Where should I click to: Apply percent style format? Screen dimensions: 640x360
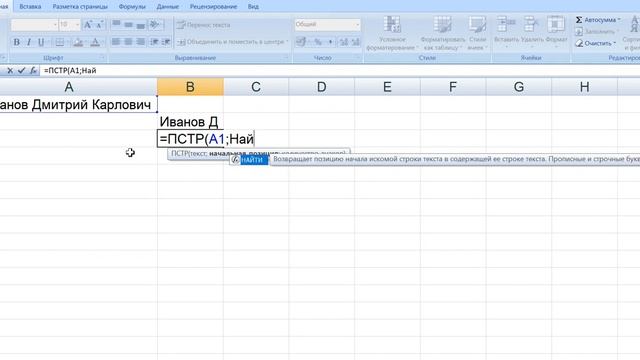pyautogui.click(x=318, y=42)
